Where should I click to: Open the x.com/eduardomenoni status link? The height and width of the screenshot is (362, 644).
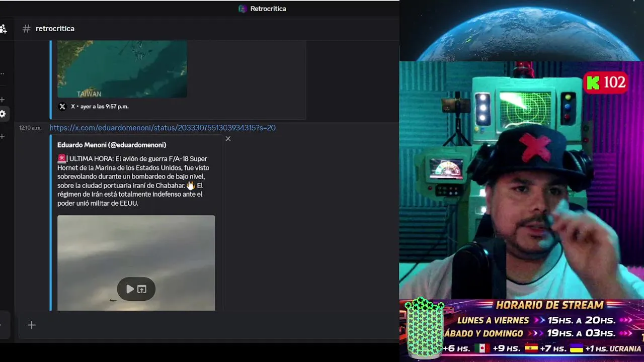point(163,128)
